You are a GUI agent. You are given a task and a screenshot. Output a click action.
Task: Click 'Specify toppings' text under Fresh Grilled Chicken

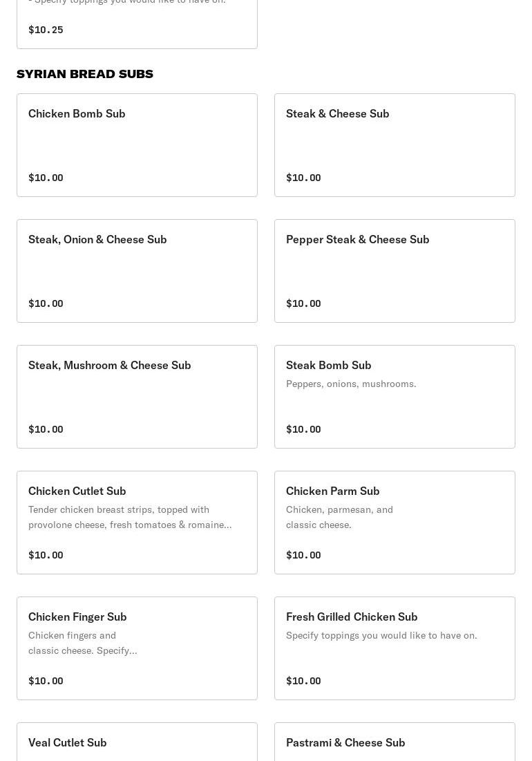click(381, 635)
